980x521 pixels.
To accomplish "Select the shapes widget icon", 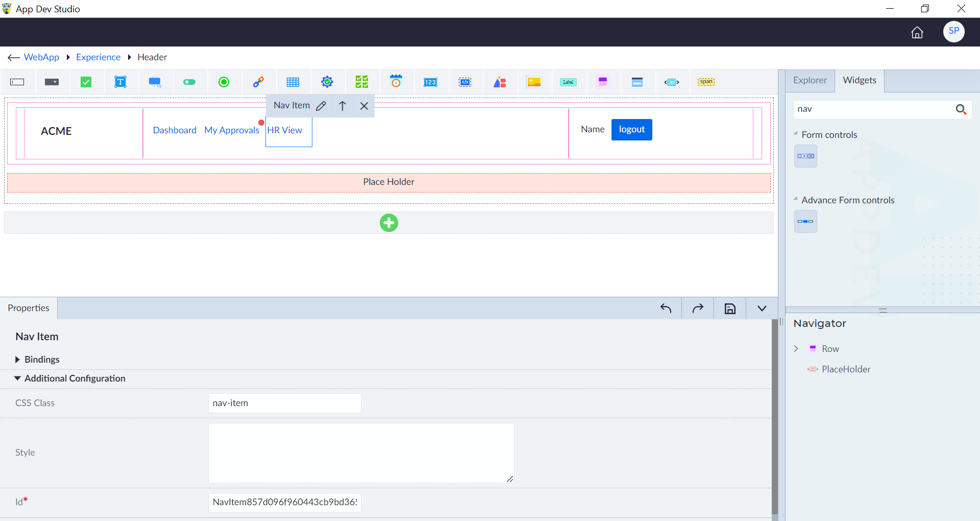I will pyautogui.click(x=500, y=82).
